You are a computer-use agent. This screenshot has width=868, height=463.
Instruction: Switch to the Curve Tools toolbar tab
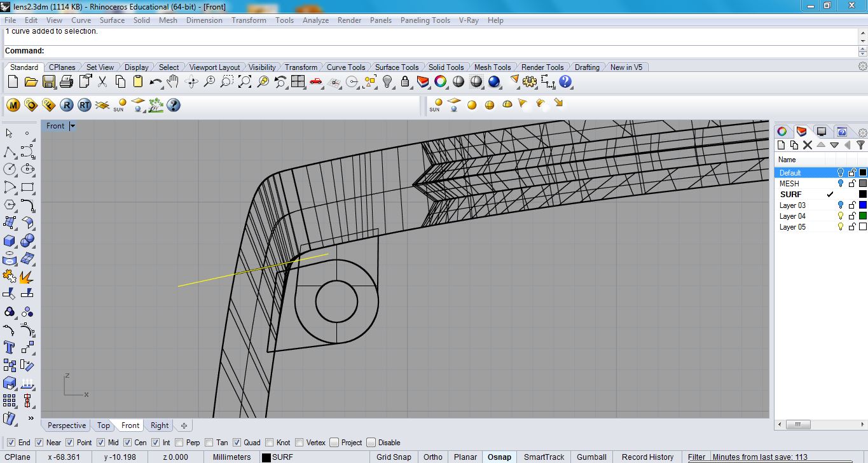click(345, 67)
